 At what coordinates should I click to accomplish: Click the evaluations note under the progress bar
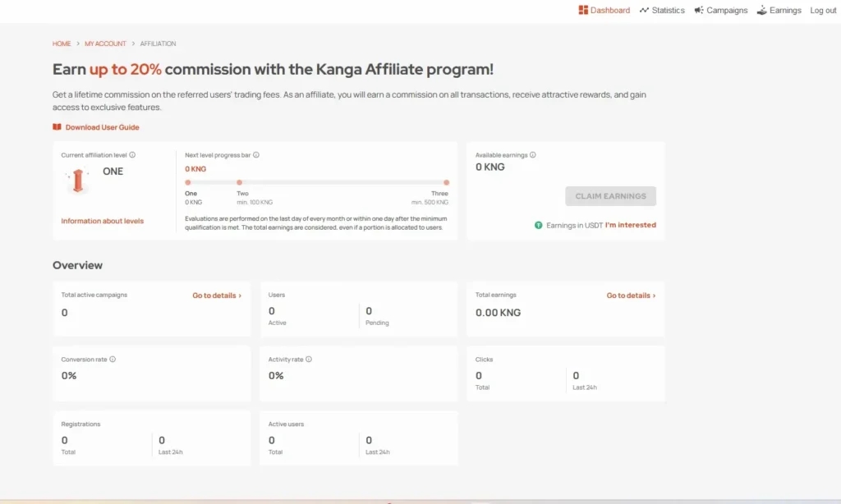pos(316,223)
